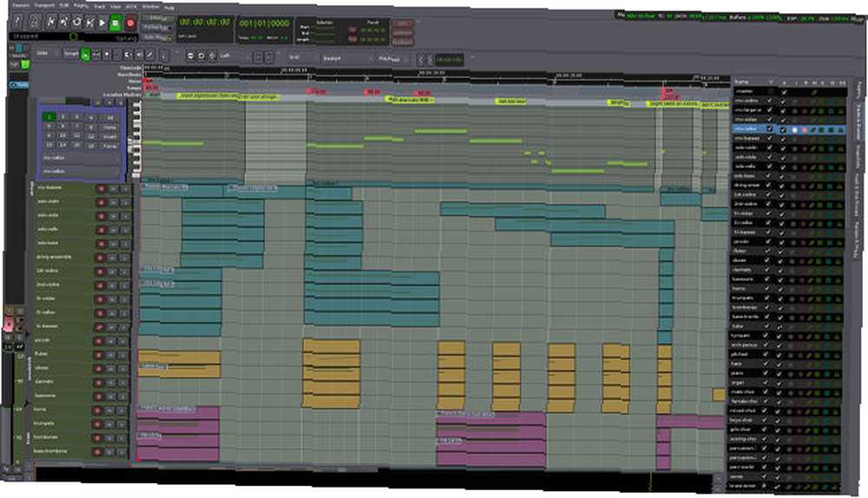Image resolution: width=868 pixels, height=498 pixels.
Task: Open the Playhead edit point dropdown
Action: (x=393, y=59)
